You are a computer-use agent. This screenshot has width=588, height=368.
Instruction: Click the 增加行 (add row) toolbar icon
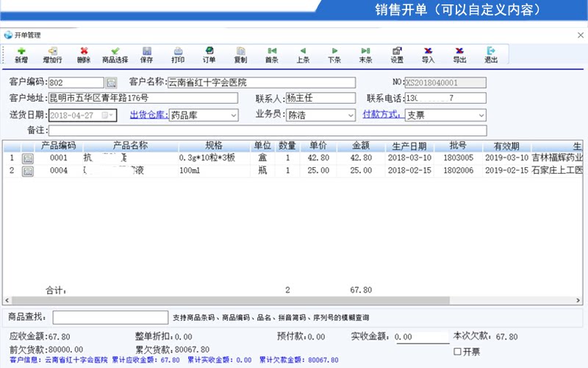coord(52,54)
